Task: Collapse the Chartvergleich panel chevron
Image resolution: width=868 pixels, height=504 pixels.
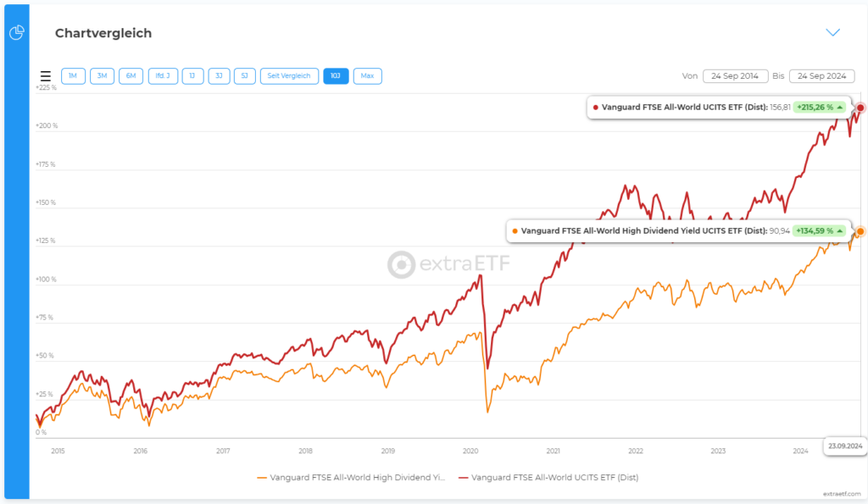Action: tap(832, 33)
